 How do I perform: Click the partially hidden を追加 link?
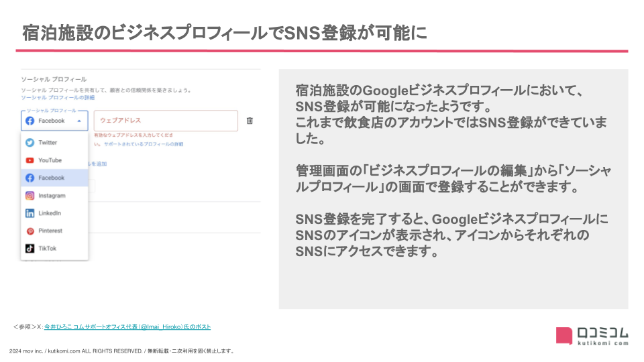coord(97,164)
